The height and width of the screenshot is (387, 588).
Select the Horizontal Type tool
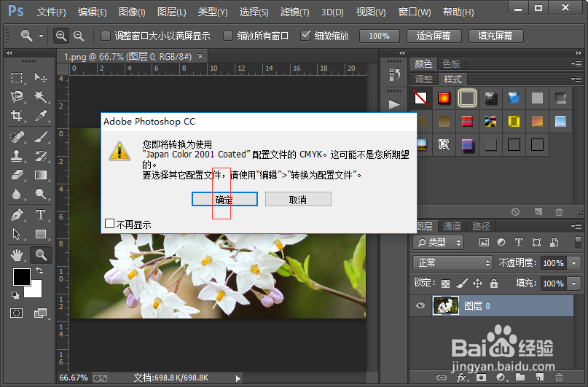pos(41,215)
